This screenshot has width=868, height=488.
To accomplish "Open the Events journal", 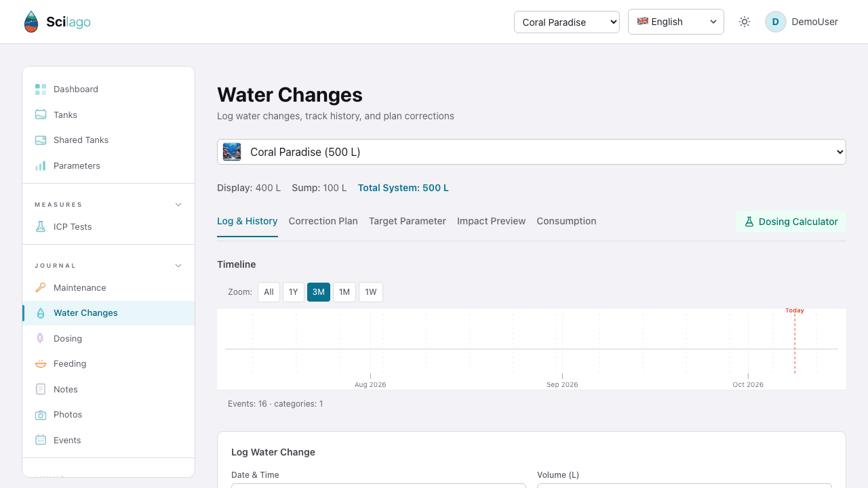I will click(x=108, y=440).
